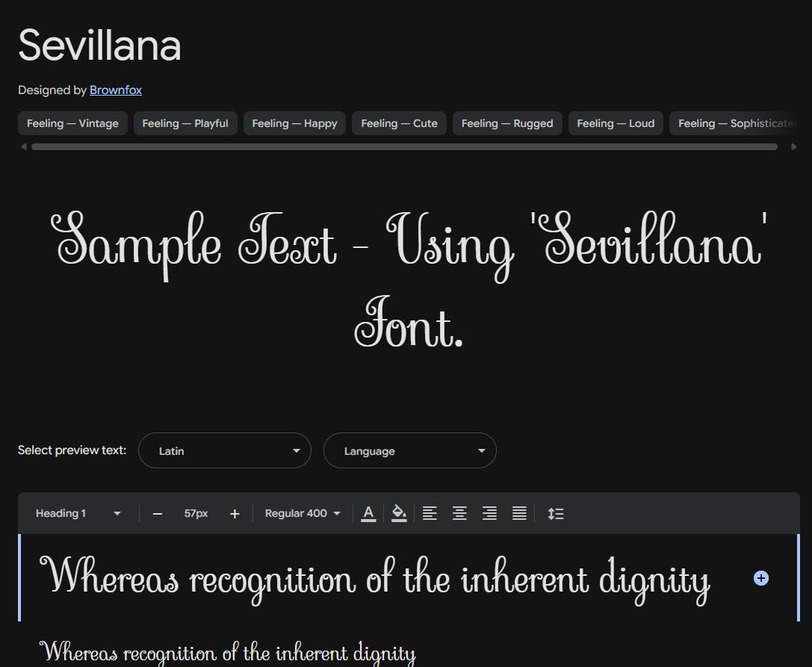Screen dimensions: 812x667
Task: Open the Heading 1 style dropdown
Action: coord(78,513)
